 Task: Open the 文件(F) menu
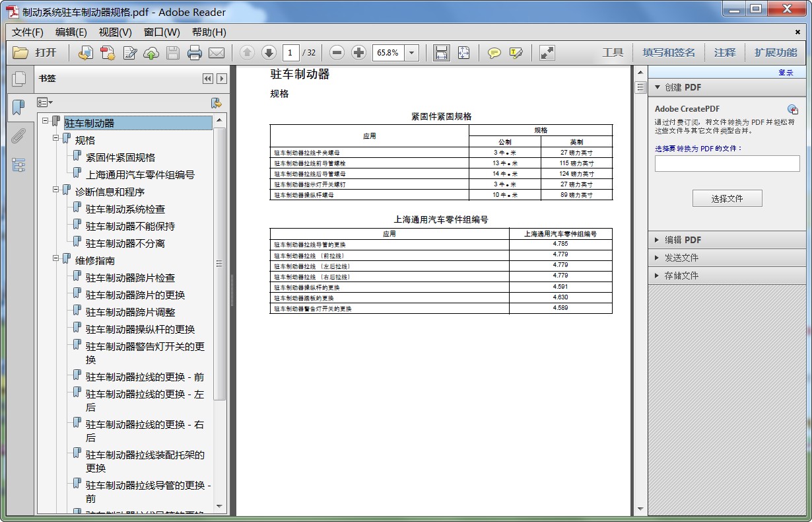[28, 32]
